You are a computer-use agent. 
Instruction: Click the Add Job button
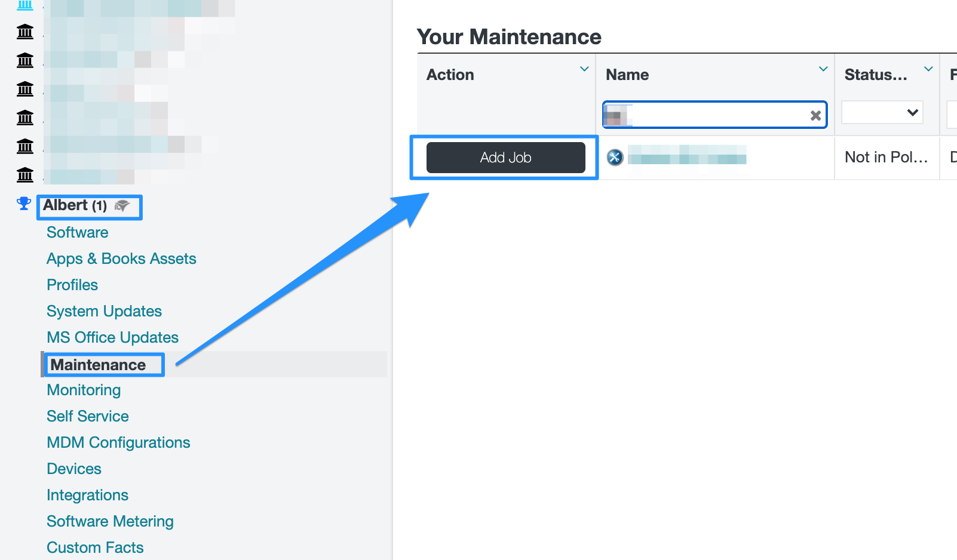(505, 158)
